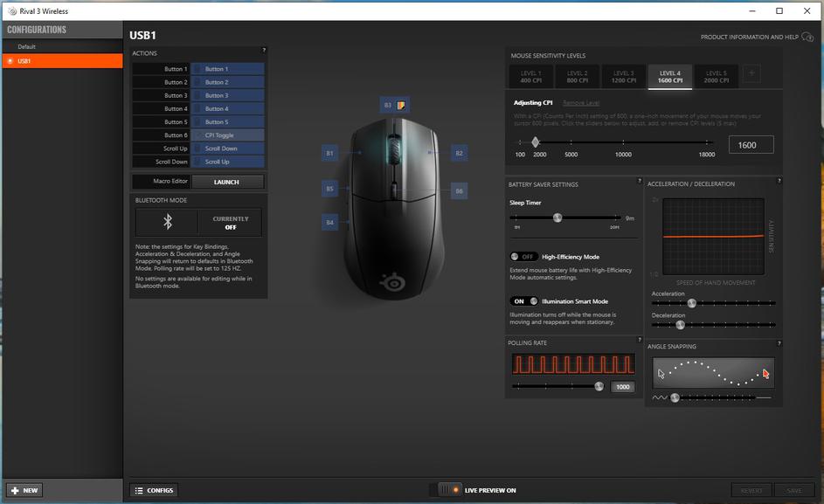Toggle the Live Preview switch
The width and height of the screenshot is (824, 504).
point(447,490)
